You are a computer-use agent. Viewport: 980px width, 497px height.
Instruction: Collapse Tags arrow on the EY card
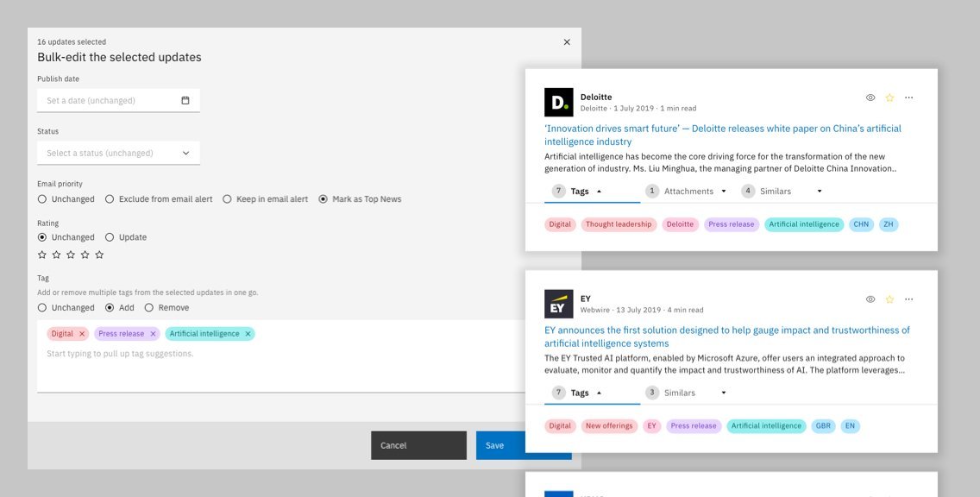599,393
